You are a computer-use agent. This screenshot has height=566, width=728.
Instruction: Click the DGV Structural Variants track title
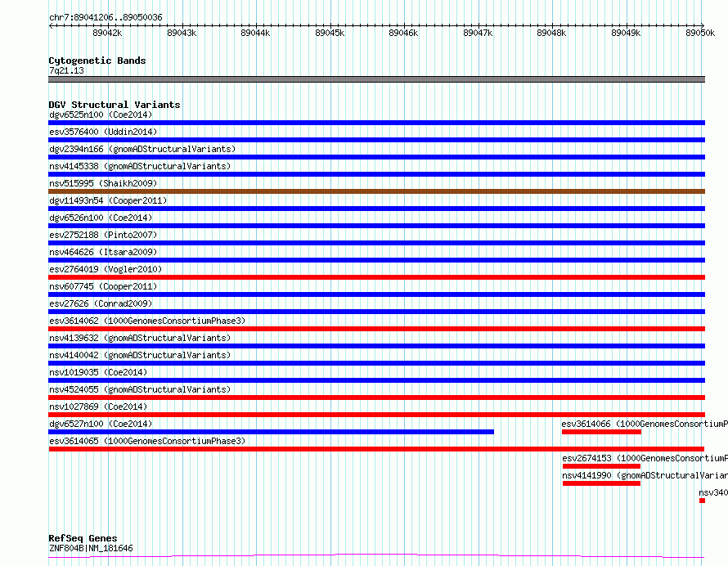tap(115, 105)
